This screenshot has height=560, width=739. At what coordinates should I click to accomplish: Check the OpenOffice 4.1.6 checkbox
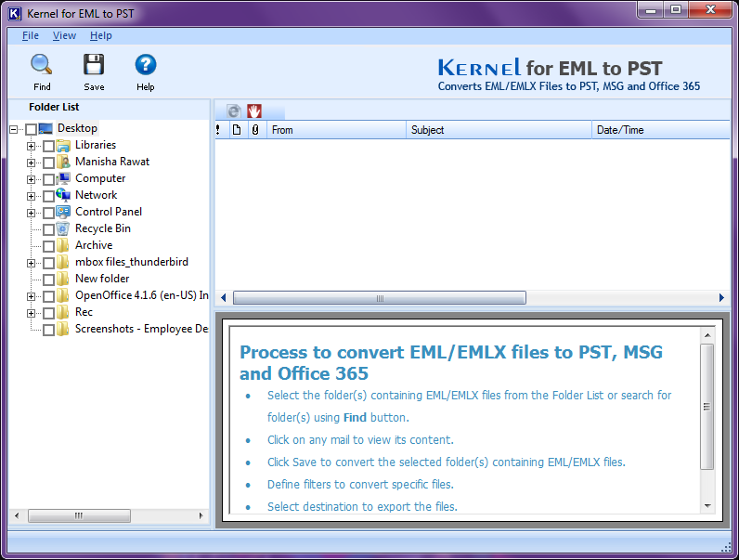48,296
